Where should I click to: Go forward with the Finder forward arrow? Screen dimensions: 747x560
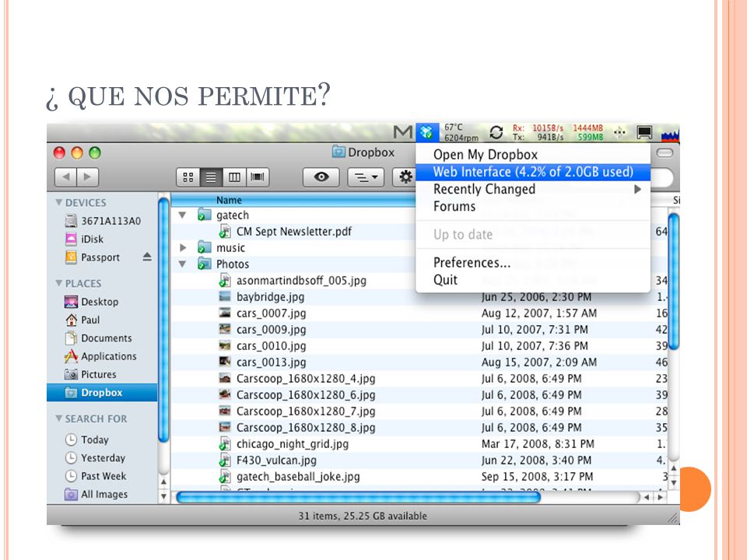tap(88, 177)
